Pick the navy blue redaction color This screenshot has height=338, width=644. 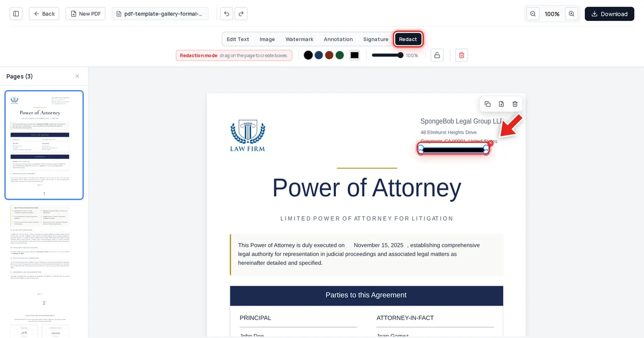319,55
